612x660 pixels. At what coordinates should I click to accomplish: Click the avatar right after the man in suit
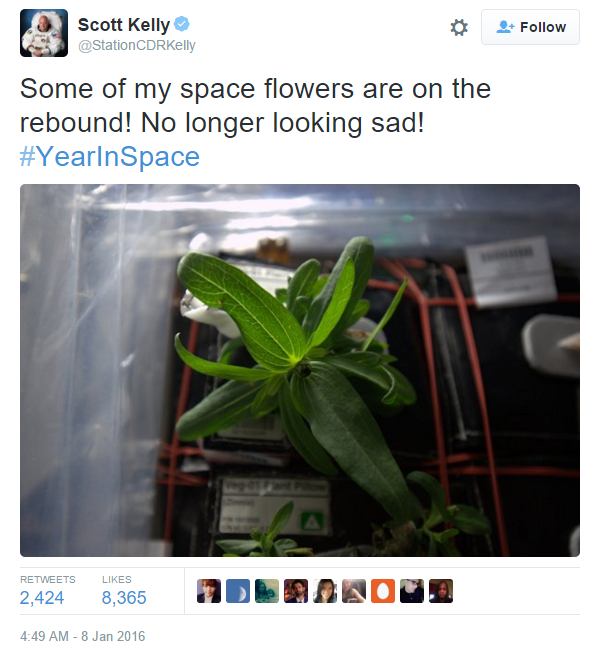325,591
